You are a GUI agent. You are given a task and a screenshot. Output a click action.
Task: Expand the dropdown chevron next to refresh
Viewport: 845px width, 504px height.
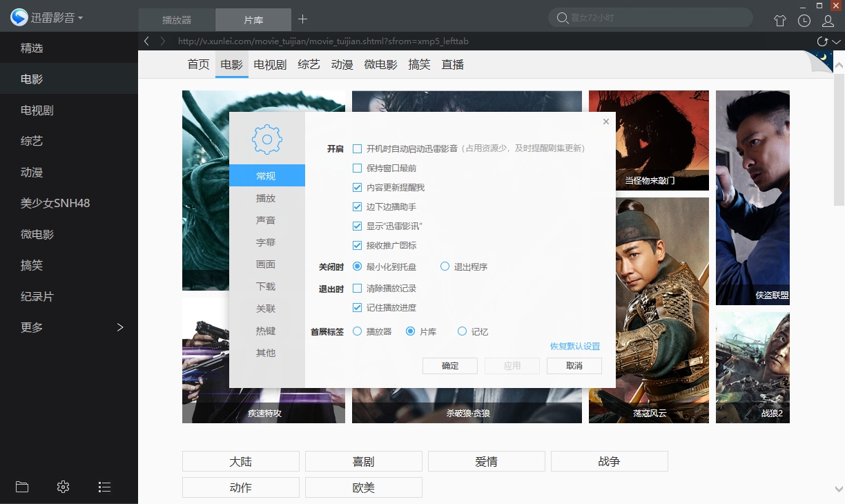click(837, 42)
